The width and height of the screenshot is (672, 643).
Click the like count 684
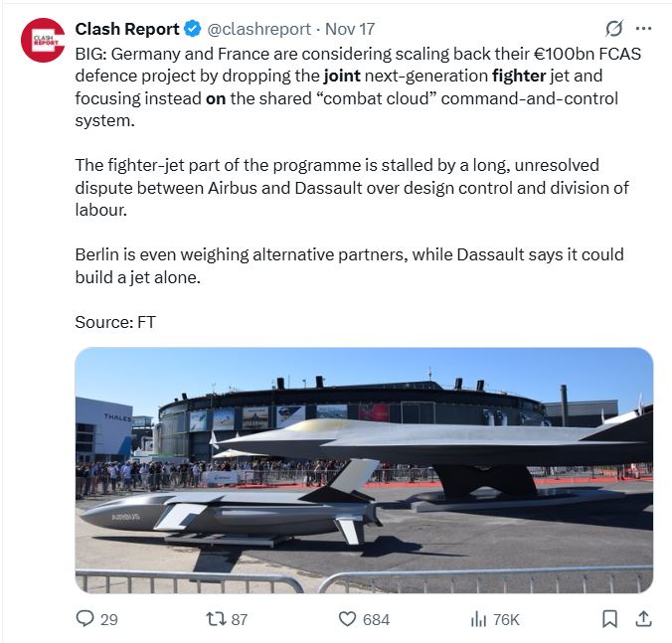376,619
